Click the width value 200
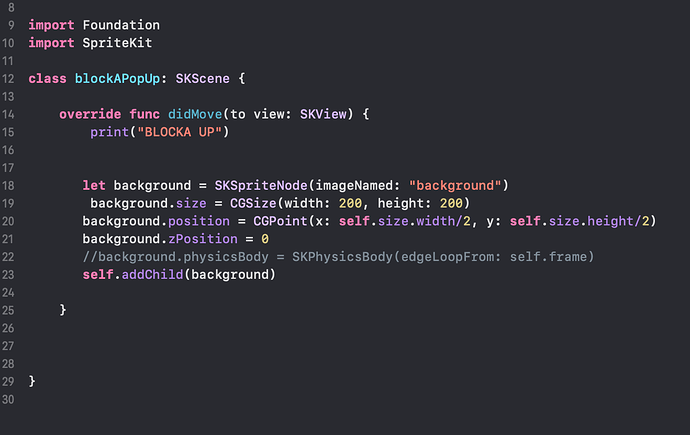690x435 pixels. pos(350,203)
